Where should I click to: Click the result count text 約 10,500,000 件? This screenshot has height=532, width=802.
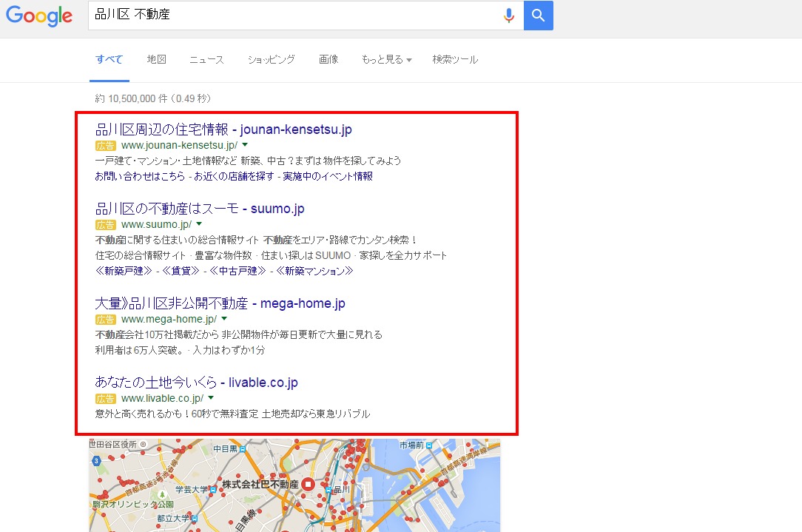131,98
